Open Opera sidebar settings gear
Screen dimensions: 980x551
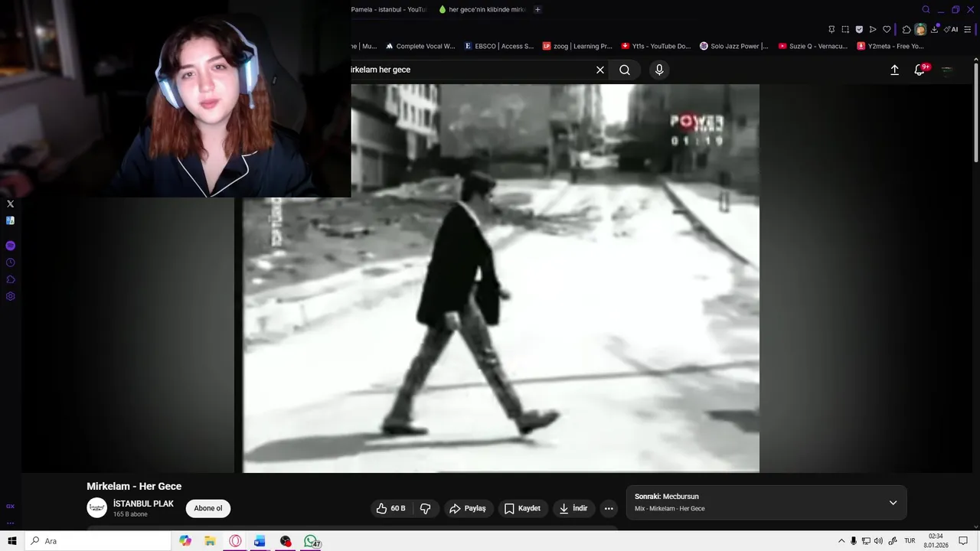pyautogui.click(x=10, y=296)
